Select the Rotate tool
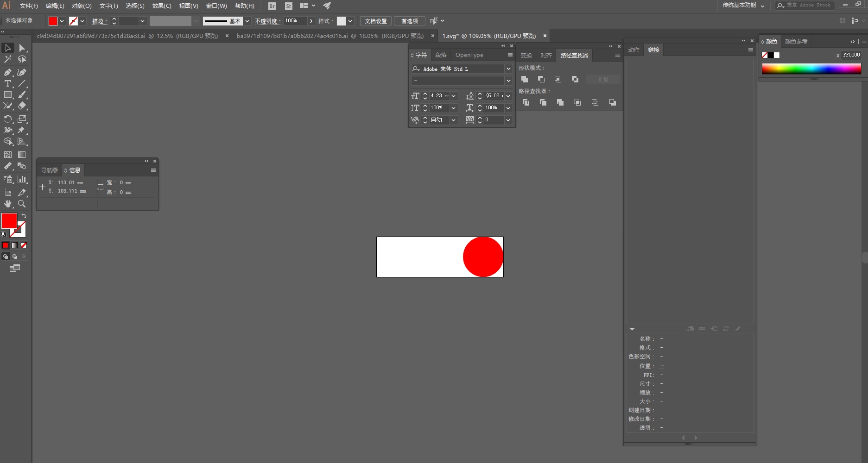This screenshot has width=868, height=463. point(8,119)
